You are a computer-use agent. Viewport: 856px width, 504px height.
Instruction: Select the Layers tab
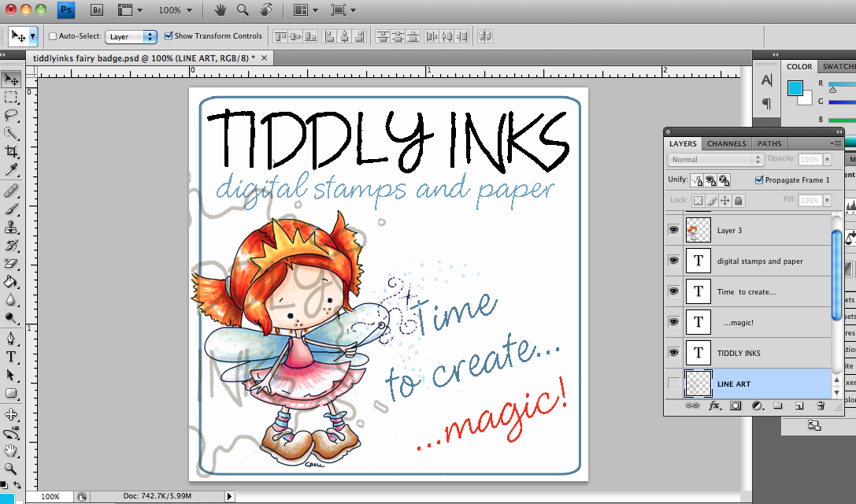click(683, 143)
